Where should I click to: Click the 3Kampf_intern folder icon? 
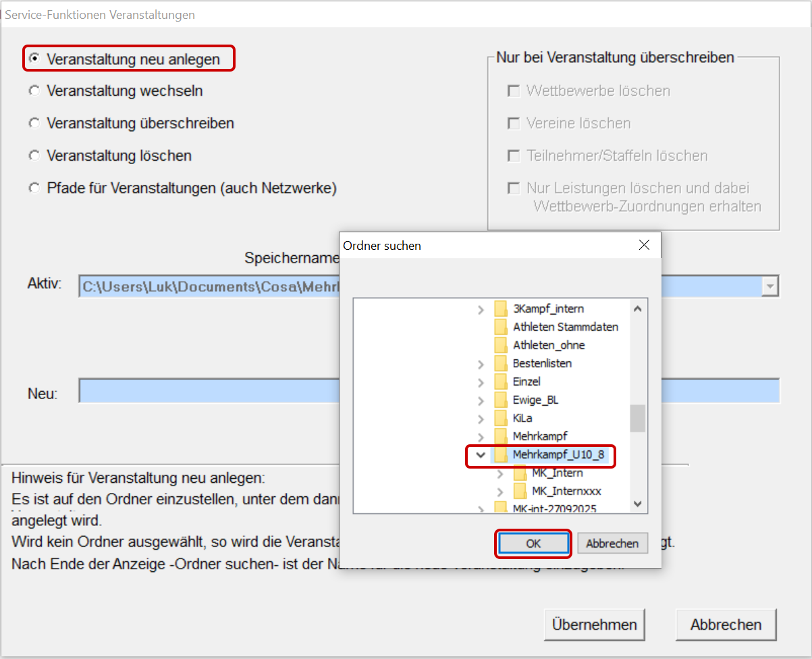click(501, 309)
